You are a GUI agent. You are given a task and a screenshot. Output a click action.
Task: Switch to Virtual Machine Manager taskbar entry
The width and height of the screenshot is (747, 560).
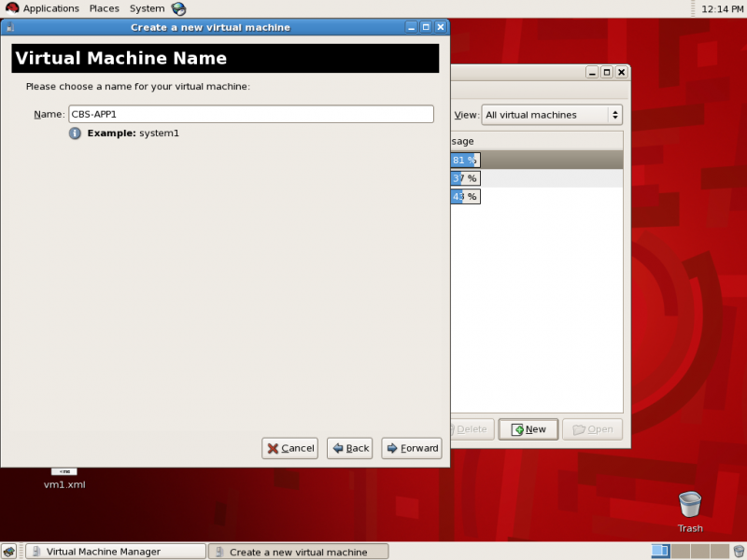pos(115,552)
